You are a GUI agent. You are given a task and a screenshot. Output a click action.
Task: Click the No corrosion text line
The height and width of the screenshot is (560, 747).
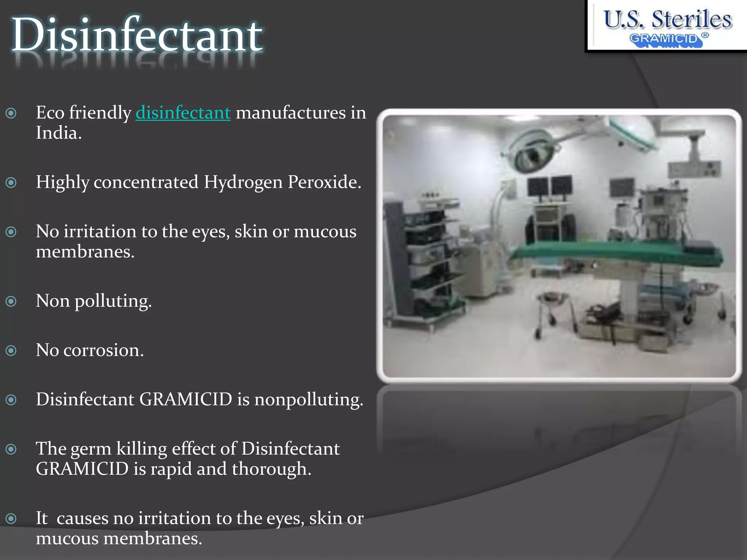click(90, 350)
